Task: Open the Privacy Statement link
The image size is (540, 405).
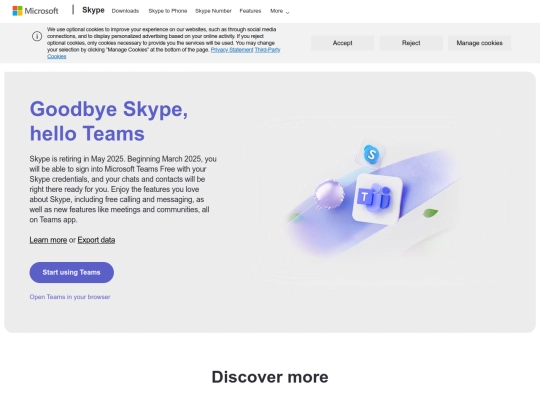Action: coord(232,50)
